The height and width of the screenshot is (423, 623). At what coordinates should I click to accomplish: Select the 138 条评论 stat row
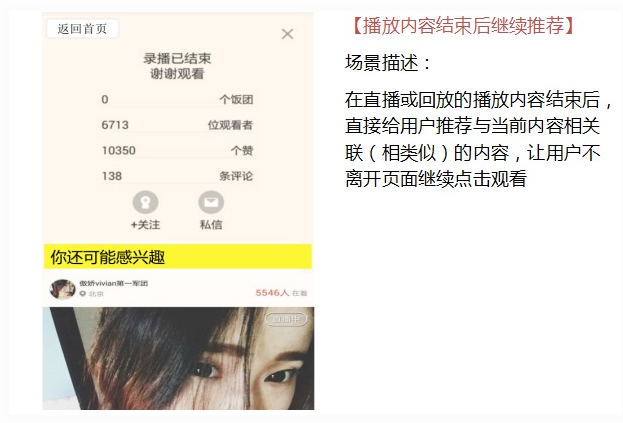pyautogui.click(x=177, y=176)
